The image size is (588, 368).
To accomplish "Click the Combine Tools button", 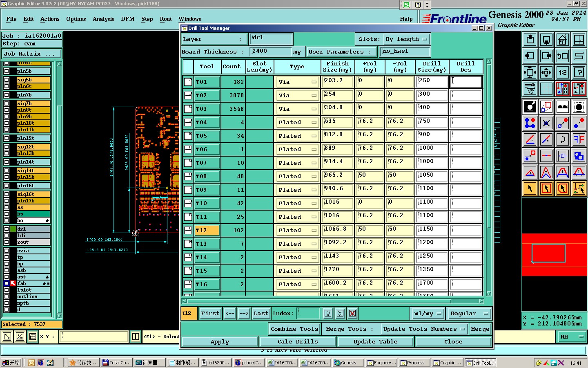I will click(294, 329).
